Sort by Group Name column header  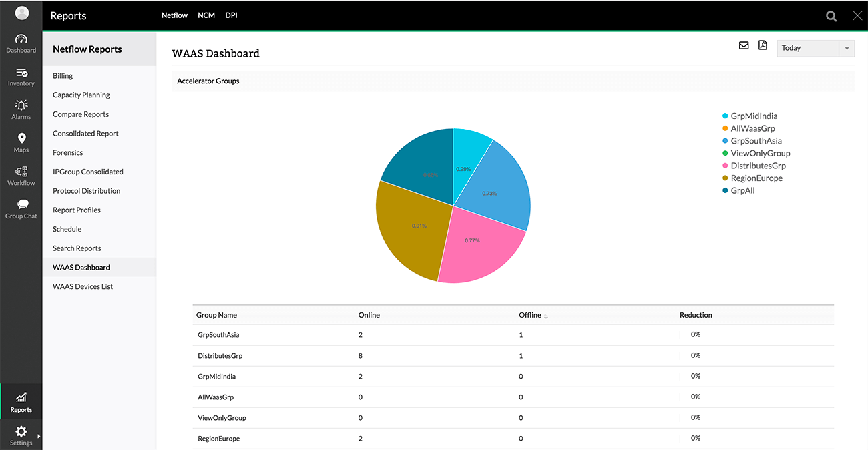[216, 315]
